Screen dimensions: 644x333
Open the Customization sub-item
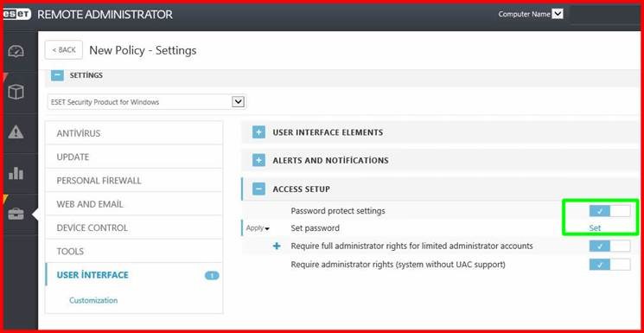(x=93, y=300)
